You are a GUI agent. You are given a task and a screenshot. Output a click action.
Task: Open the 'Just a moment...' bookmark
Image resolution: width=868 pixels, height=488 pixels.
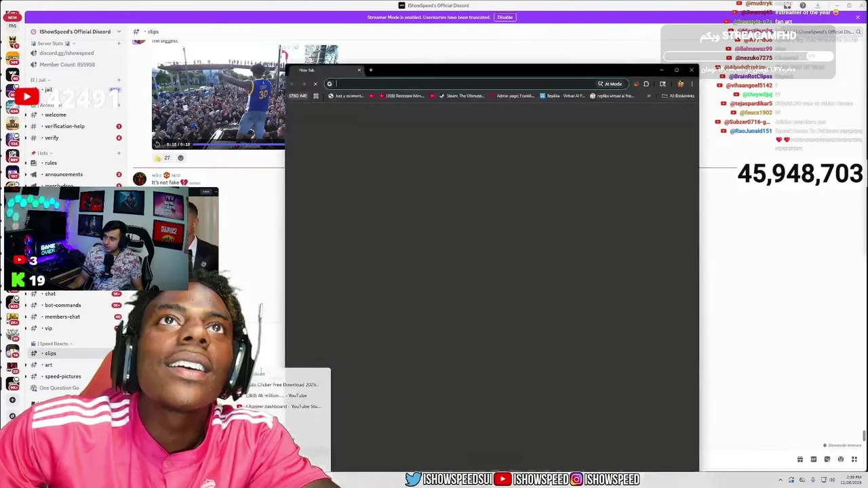(x=346, y=96)
